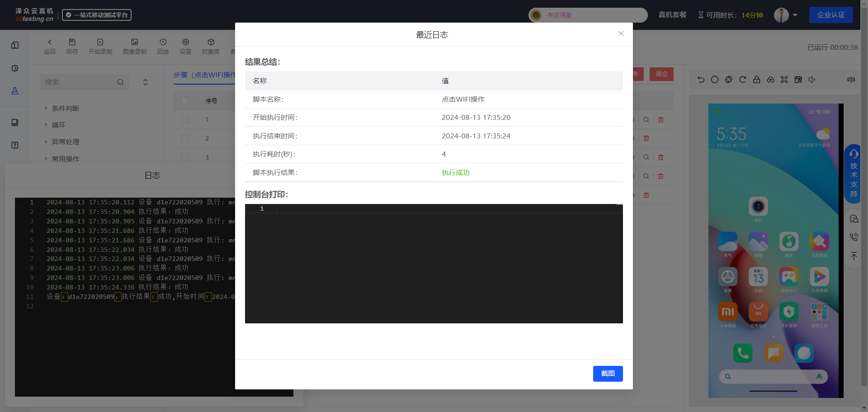Click the blue 截图 button
Image resolution: width=868 pixels, height=412 pixels.
[x=608, y=374]
